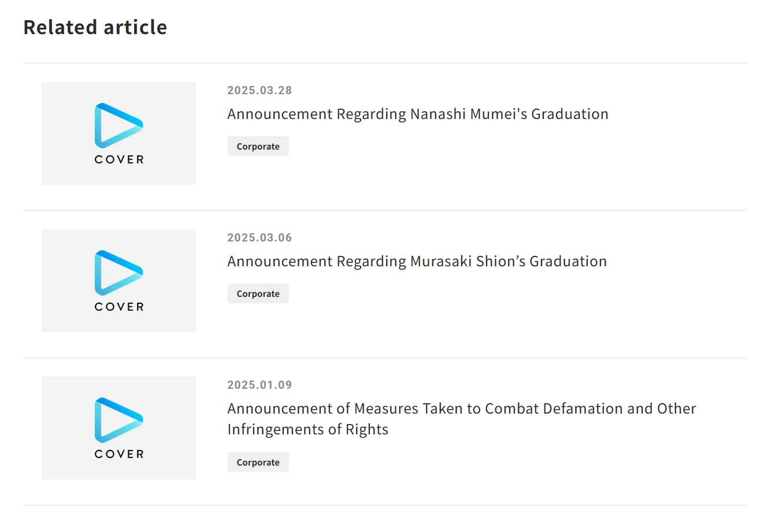Click the 2025.01.09 article date

[x=260, y=385]
